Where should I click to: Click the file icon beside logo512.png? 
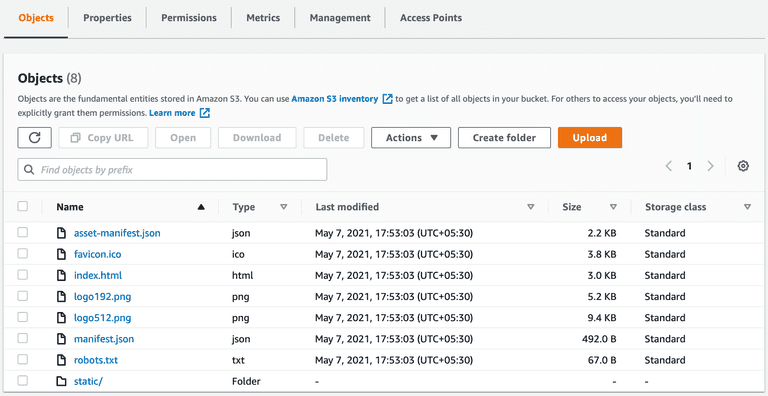coord(61,318)
